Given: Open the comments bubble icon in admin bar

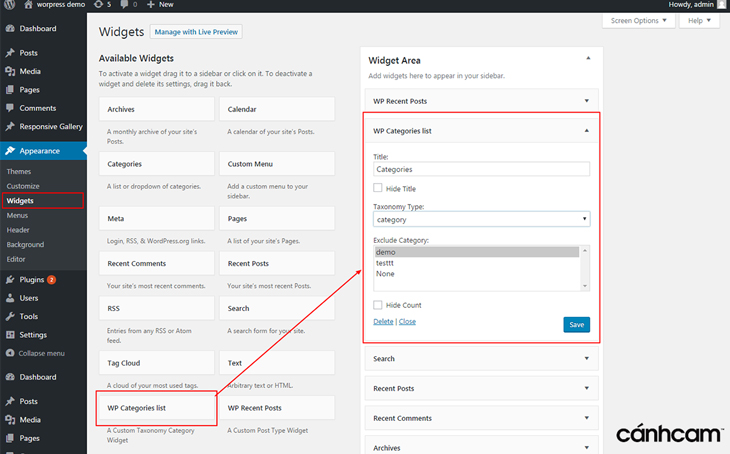Looking at the screenshot, I should click(x=124, y=5).
